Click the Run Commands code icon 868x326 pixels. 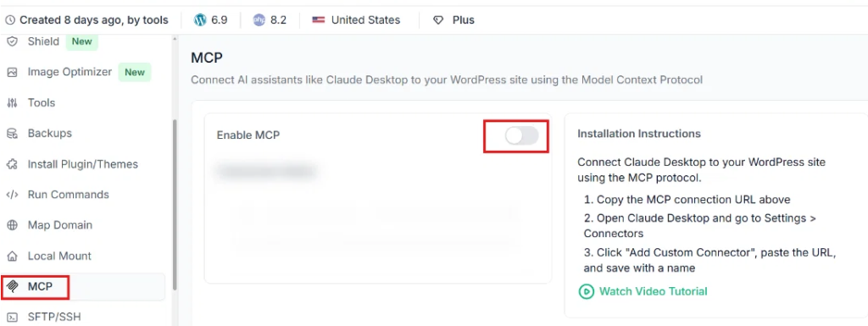[12, 195]
